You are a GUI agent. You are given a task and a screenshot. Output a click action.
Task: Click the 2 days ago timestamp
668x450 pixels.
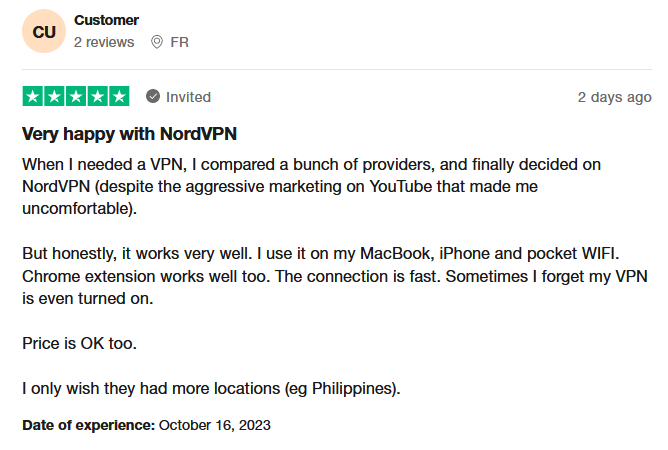[x=614, y=97]
